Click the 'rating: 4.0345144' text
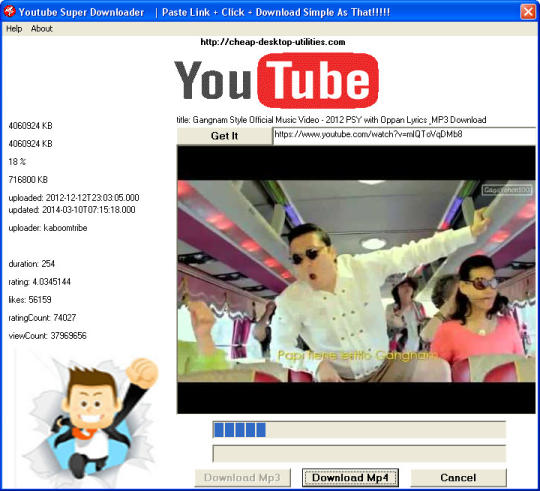The height and width of the screenshot is (491, 540). [x=40, y=282]
